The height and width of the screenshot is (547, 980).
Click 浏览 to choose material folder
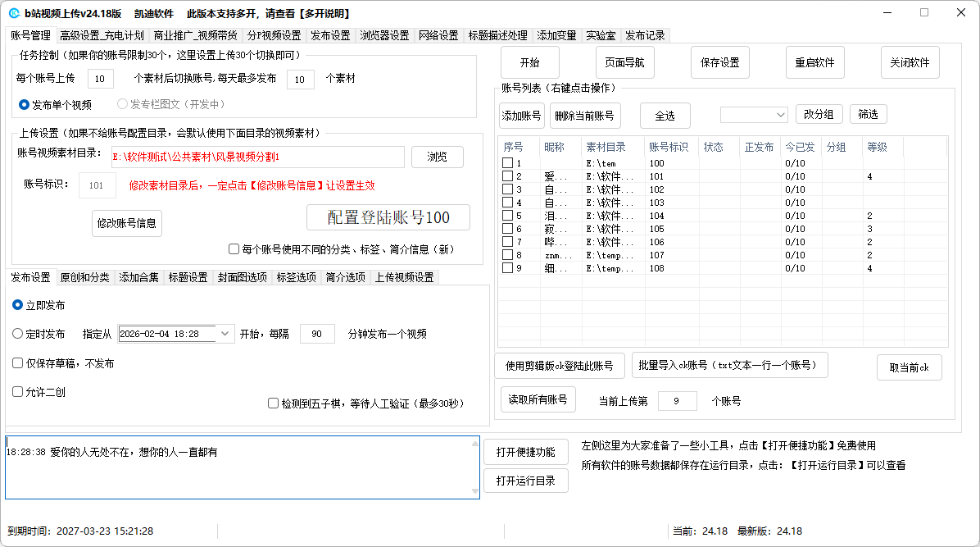tap(437, 157)
